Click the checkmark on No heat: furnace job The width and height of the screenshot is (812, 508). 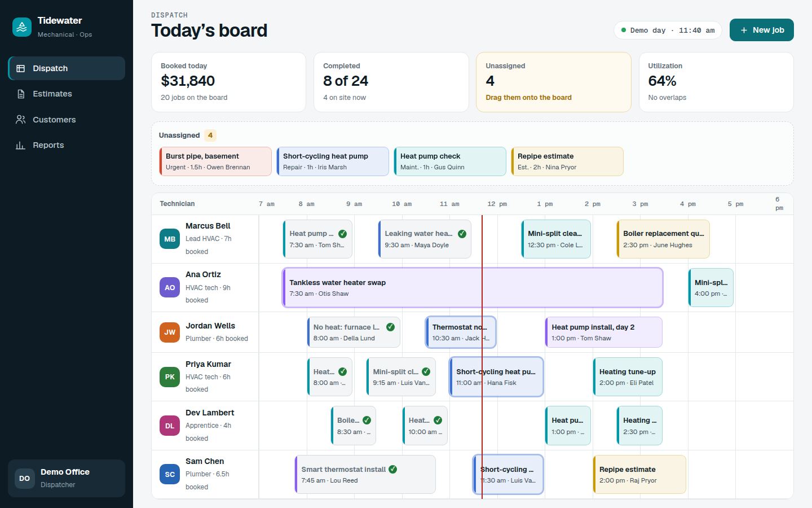pyautogui.click(x=390, y=327)
